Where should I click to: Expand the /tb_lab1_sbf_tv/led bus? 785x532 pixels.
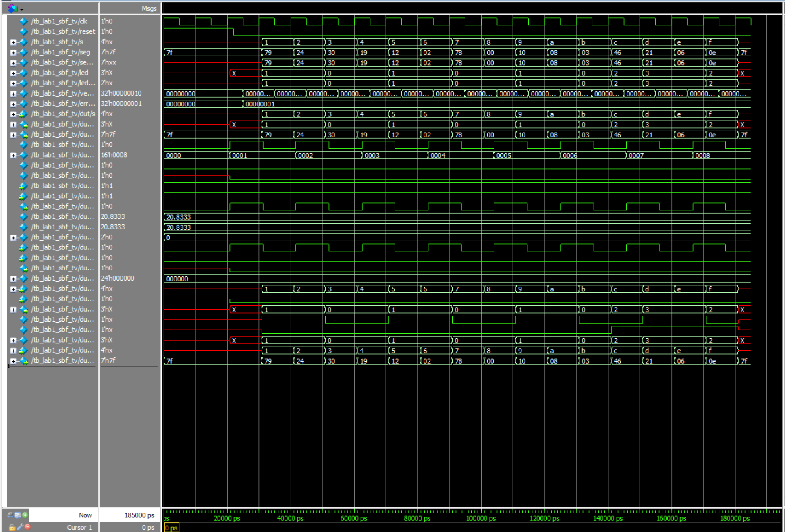[x=12, y=73]
